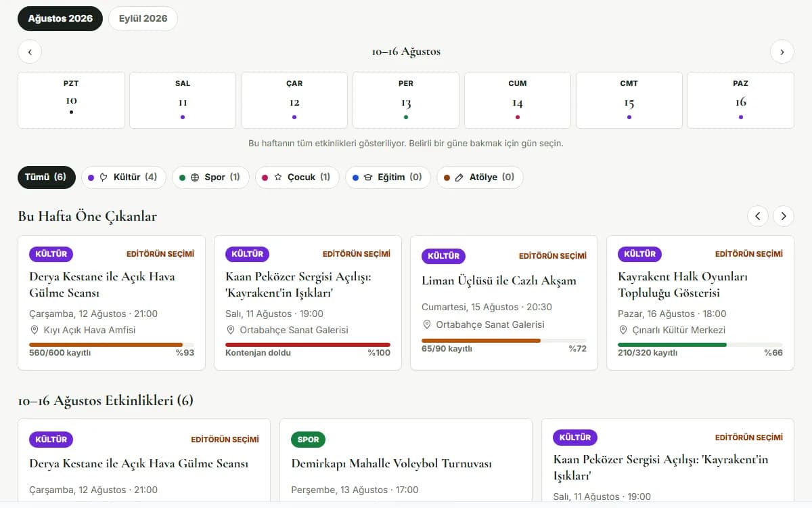The image size is (812, 508).
Task: Click the star icon on the Çocuk filter
Action: point(278,177)
